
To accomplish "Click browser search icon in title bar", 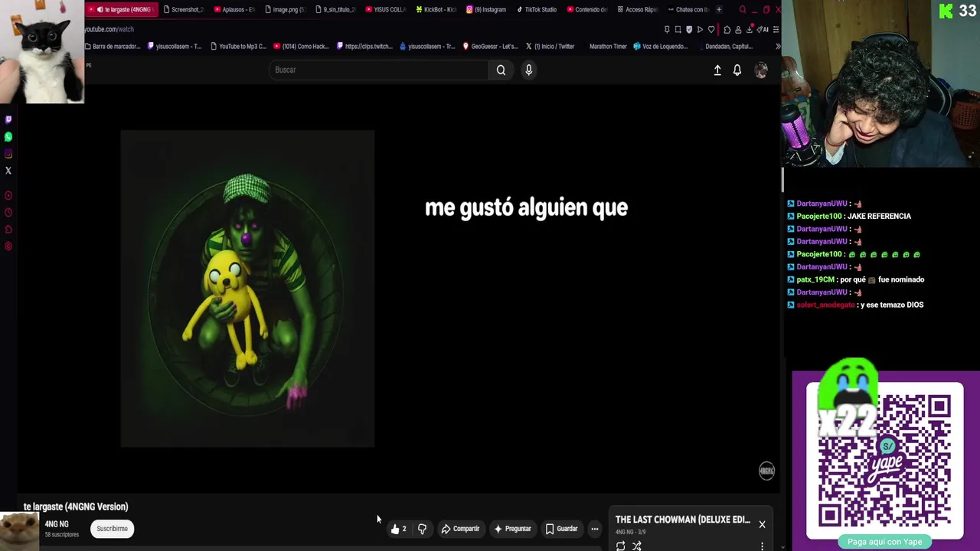I will click(742, 10).
